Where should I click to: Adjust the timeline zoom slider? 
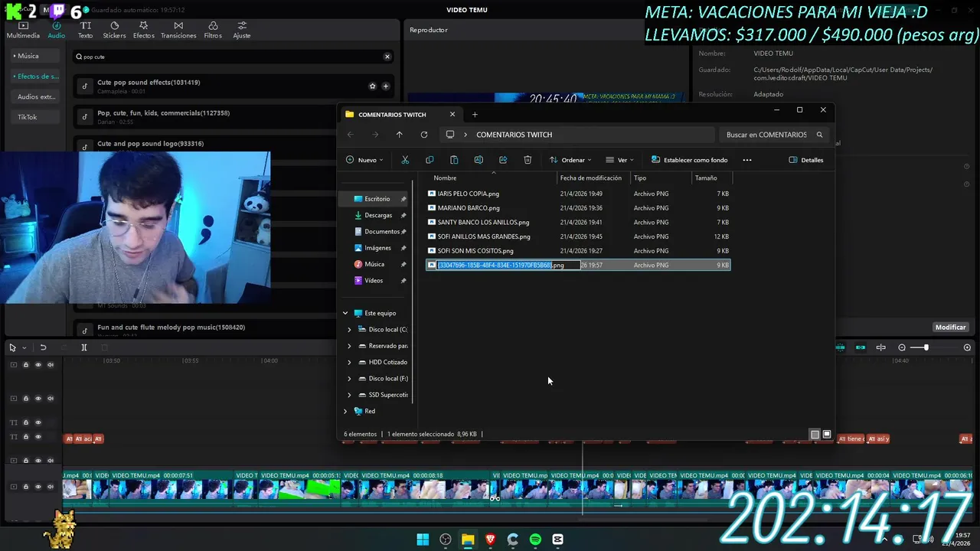click(x=926, y=347)
